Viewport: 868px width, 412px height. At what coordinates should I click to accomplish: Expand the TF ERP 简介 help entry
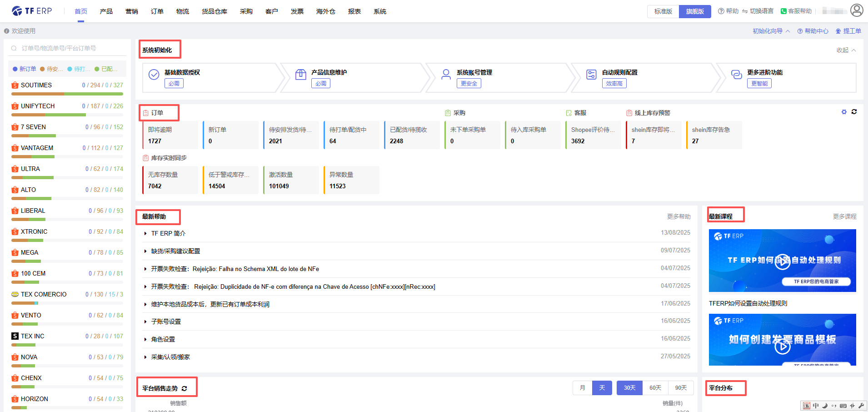(x=168, y=233)
